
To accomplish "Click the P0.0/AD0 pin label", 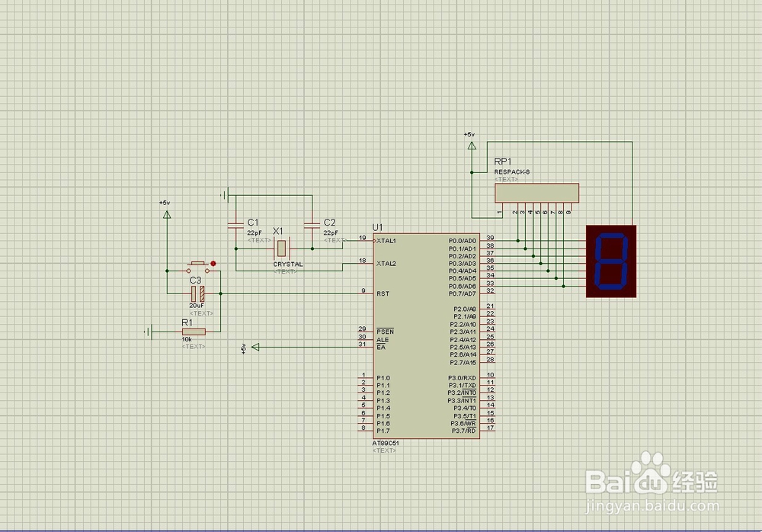I will point(463,241).
